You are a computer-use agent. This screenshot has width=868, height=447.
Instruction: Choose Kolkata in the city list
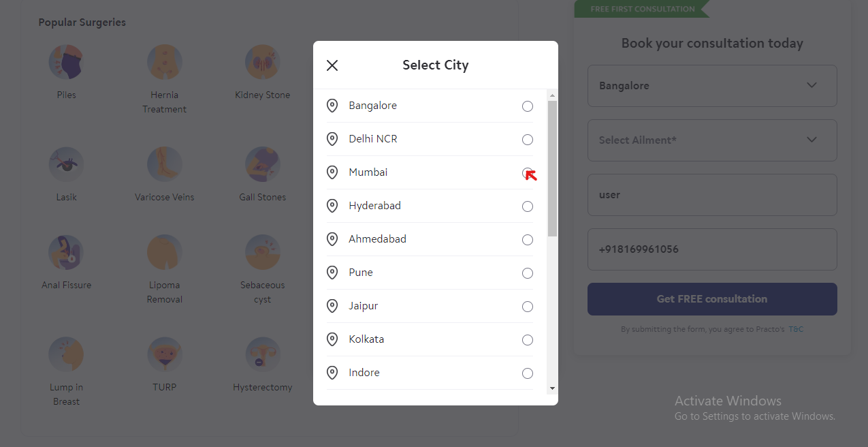[x=366, y=339]
